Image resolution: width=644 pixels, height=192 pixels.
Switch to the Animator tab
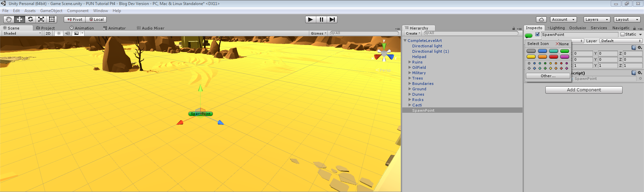point(114,28)
